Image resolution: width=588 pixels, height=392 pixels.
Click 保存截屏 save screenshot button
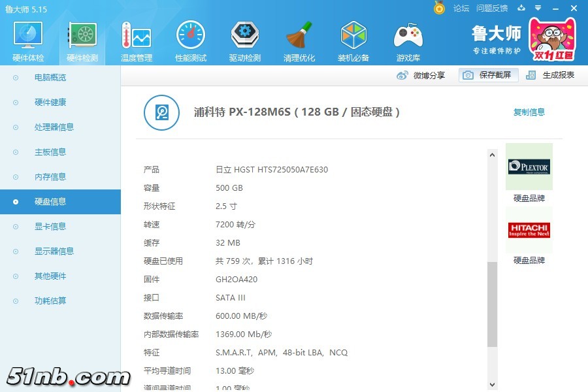(489, 75)
